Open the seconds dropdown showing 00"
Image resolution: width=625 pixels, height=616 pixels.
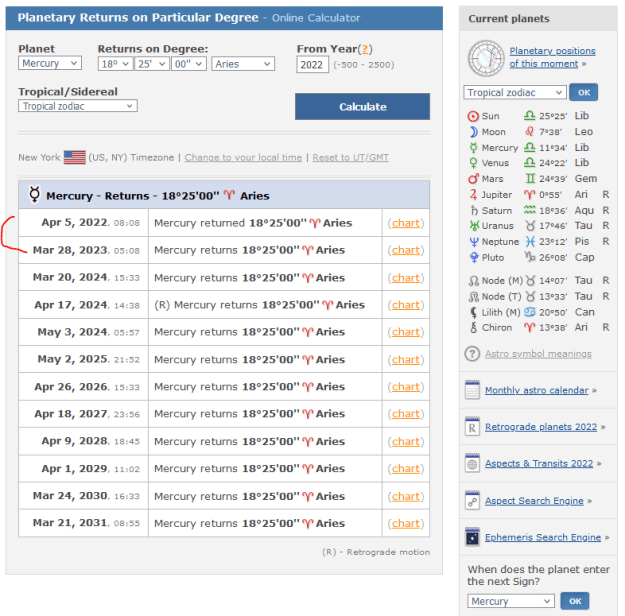pos(189,64)
